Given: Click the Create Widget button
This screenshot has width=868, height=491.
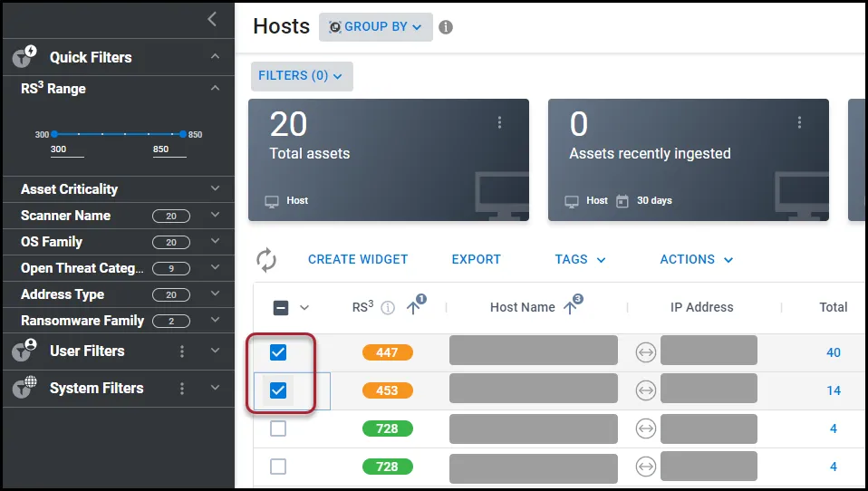Looking at the screenshot, I should (358, 260).
